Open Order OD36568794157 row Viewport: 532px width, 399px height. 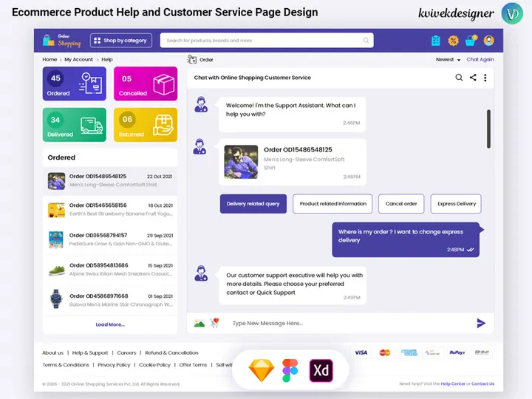point(110,239)
